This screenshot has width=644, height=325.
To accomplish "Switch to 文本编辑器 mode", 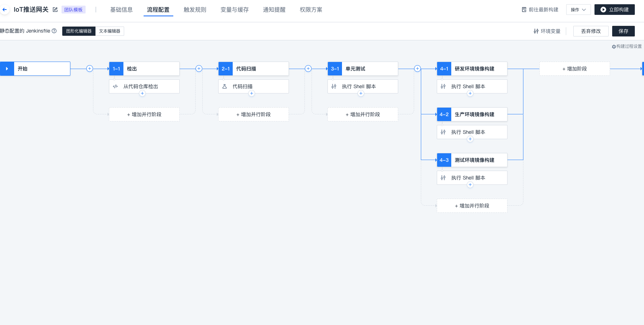I will click(x=110, y=31).
